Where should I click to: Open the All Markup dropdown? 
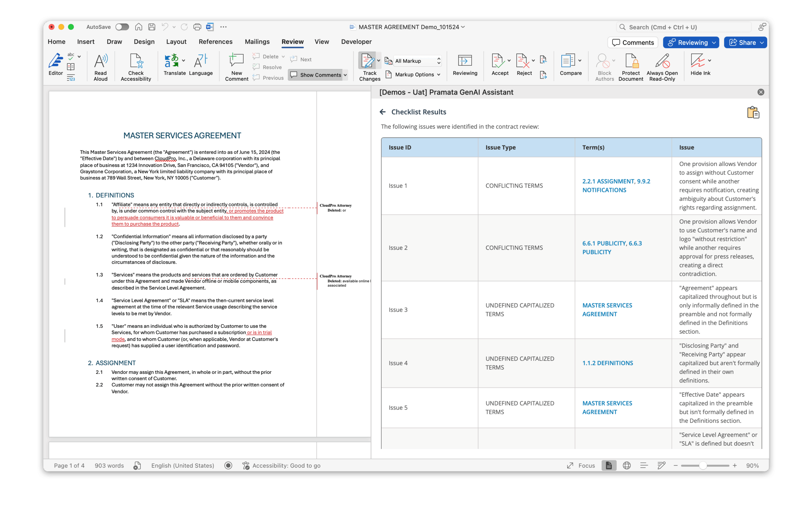click(418, 61)
